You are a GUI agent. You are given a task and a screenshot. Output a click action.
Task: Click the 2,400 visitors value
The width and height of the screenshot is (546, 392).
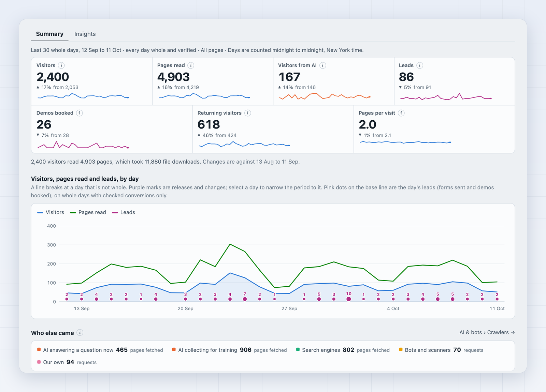[53, 77]
